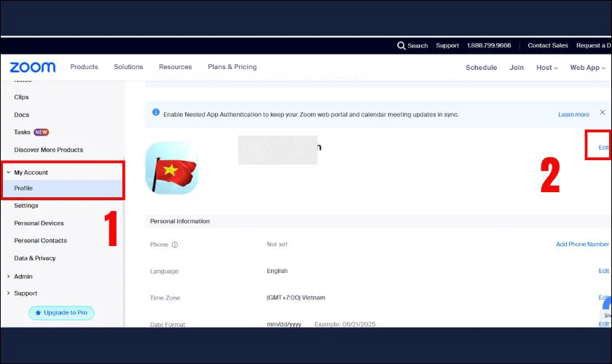
Task: Expand the Support sidebar section
Action: click(x=8, y=293)
